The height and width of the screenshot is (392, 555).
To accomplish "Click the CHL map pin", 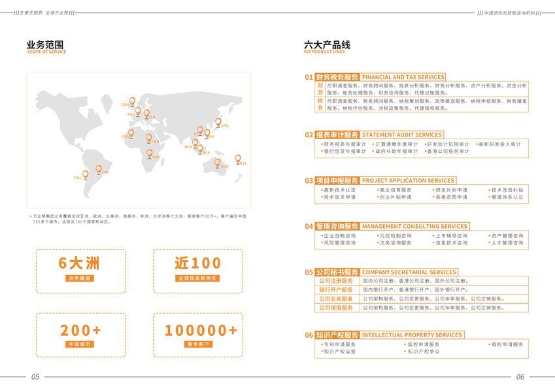I will (x=85, y=175).
